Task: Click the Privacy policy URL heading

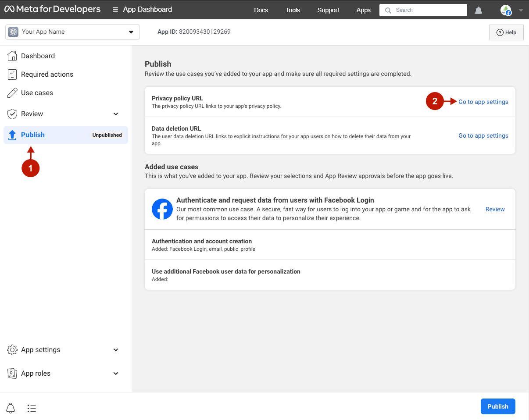Action: tap(177, 98)
